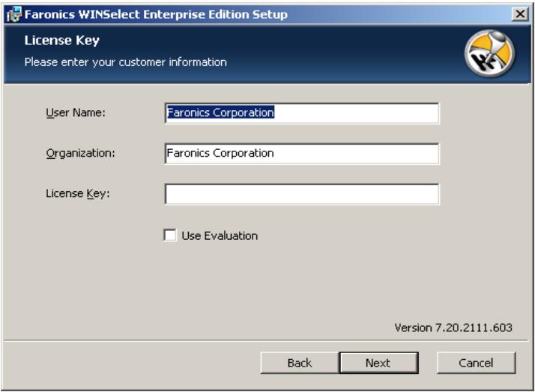Click the 'License Key' header title

pos(61,40)
